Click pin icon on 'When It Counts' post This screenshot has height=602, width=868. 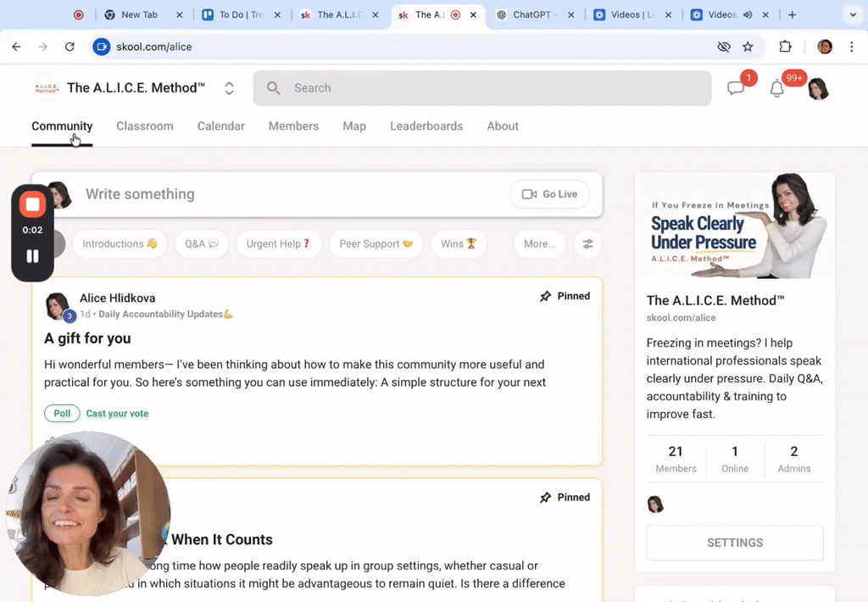pos(545,498)
